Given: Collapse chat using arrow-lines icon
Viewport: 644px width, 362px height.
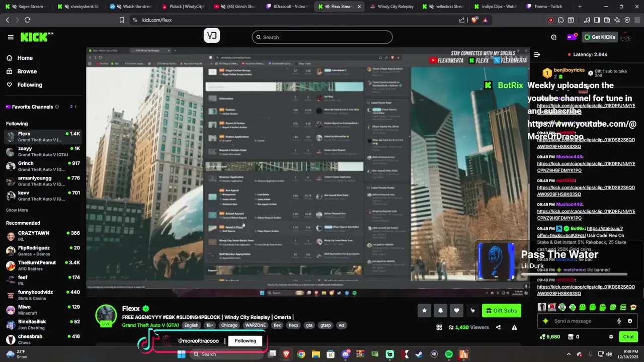Looking at the screenshot, I should [x=537, y=54].
